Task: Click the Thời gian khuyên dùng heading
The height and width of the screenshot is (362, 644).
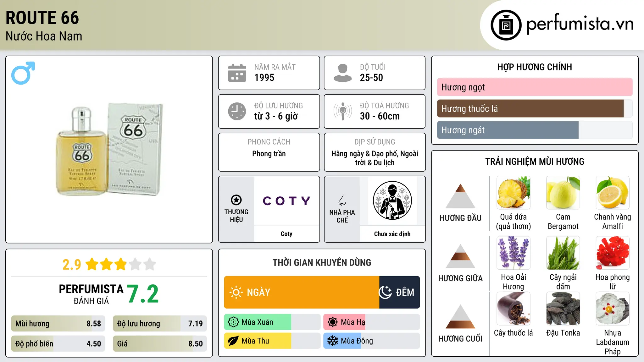Action: point(322,262)
